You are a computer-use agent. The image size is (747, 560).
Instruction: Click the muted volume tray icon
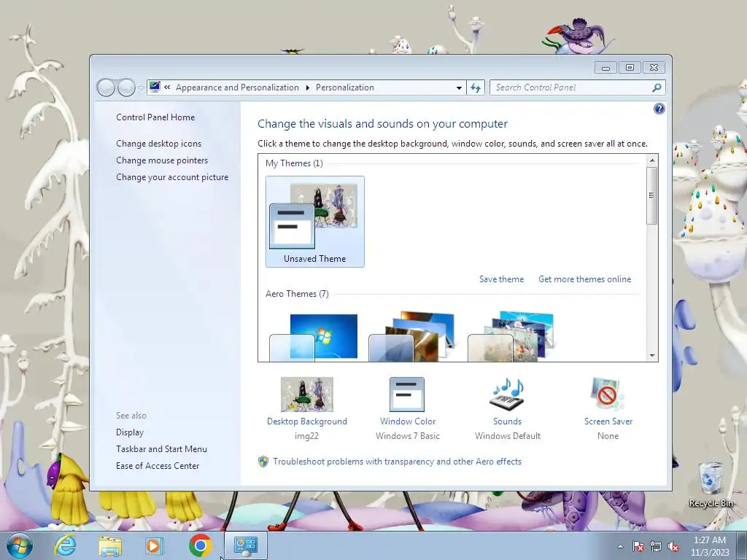[x=673, y=546]
